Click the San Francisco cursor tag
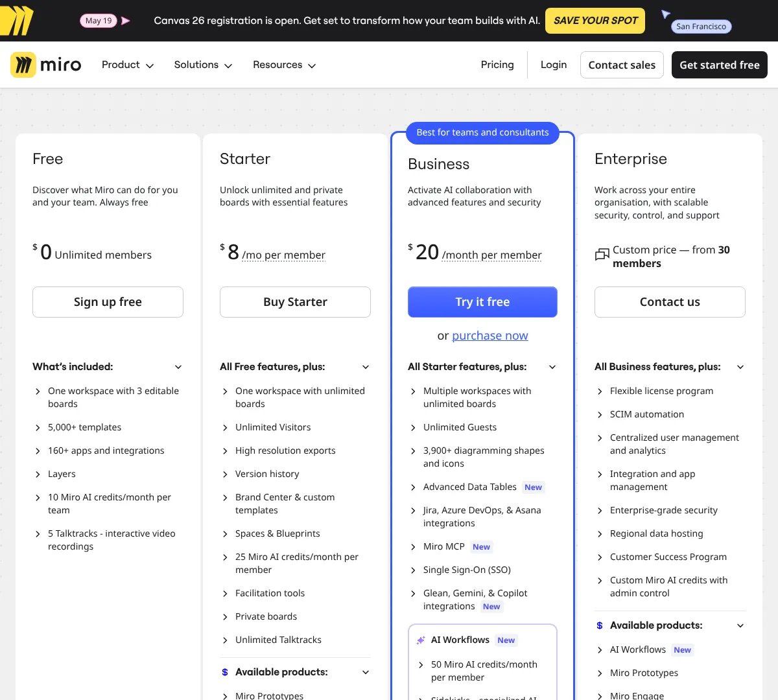The width and height of the screenshot is (778, 700). [x=701, y=27]
